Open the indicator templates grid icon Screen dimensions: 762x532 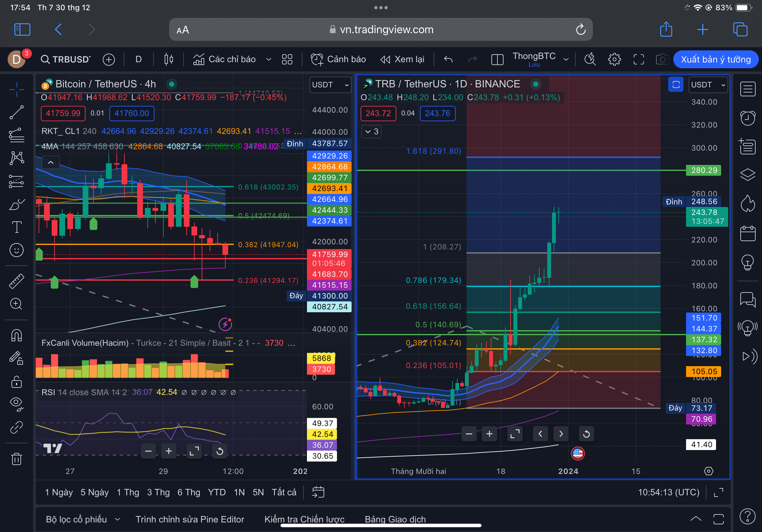click(x=287, y=59)
